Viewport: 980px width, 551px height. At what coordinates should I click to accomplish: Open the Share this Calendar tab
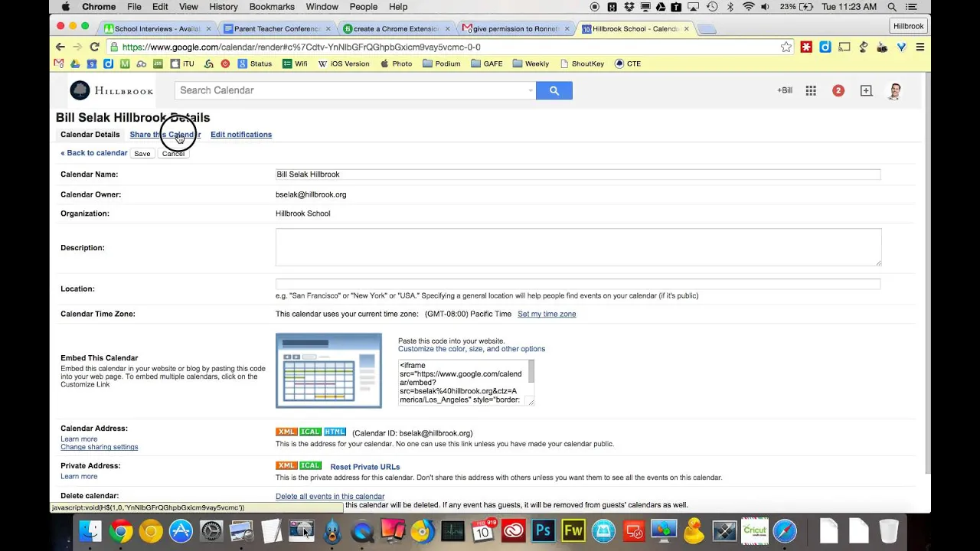point(165,135)
